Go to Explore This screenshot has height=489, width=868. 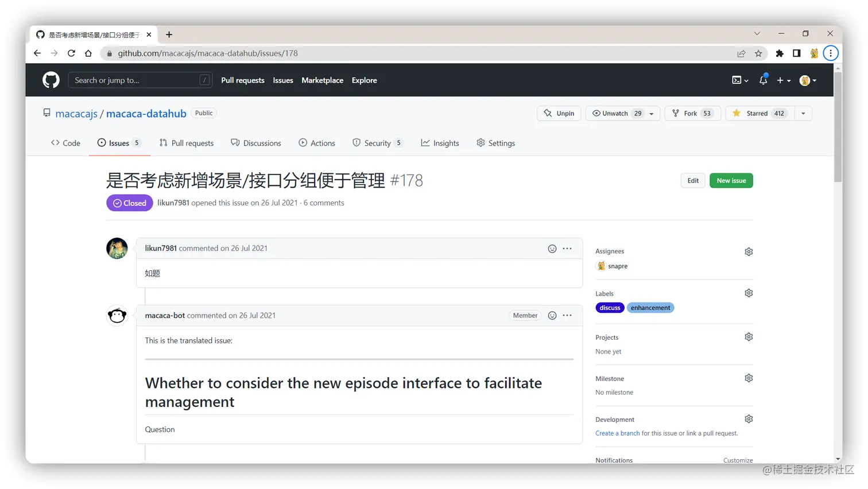click(x=365, y=80)
